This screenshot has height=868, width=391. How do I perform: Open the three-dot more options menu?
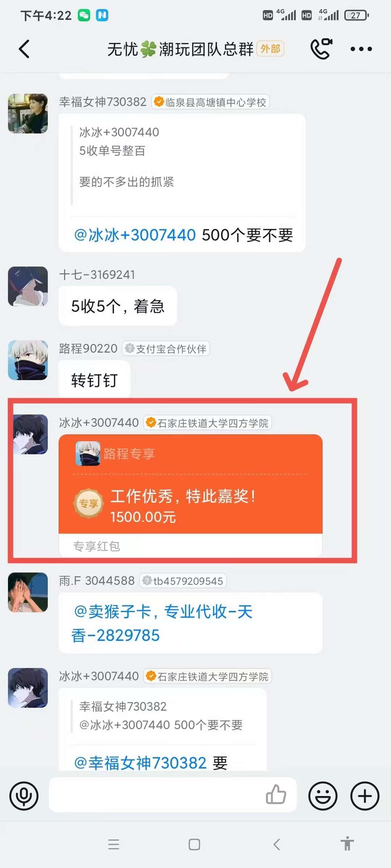tap(361, 49)
